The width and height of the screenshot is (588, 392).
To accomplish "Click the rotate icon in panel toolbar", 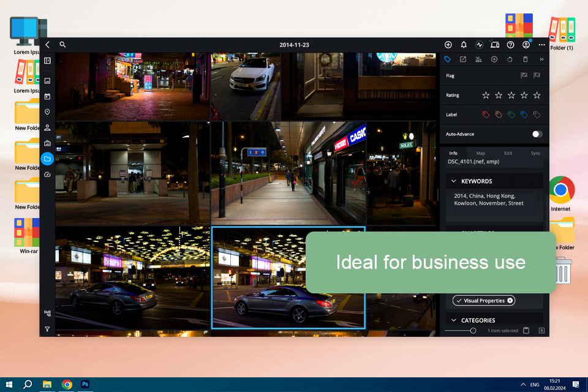I will pyautogui.click(x=510, y=59).
